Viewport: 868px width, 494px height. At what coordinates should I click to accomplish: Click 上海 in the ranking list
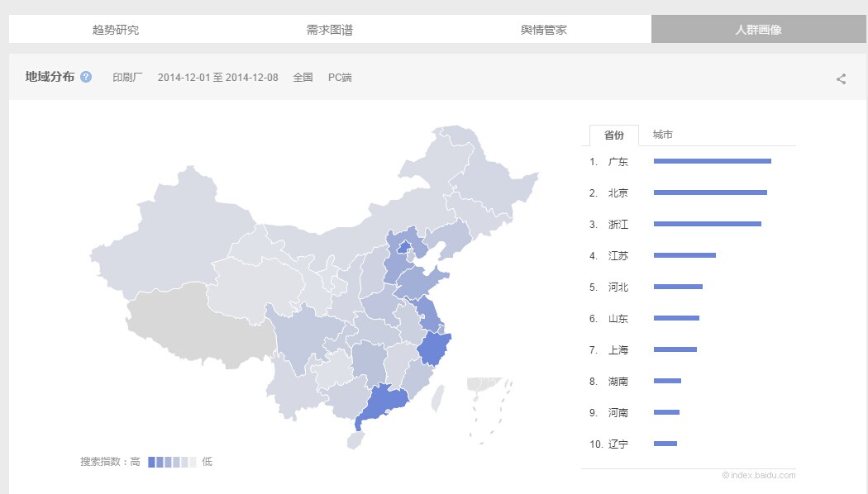(x=618, y=350)
